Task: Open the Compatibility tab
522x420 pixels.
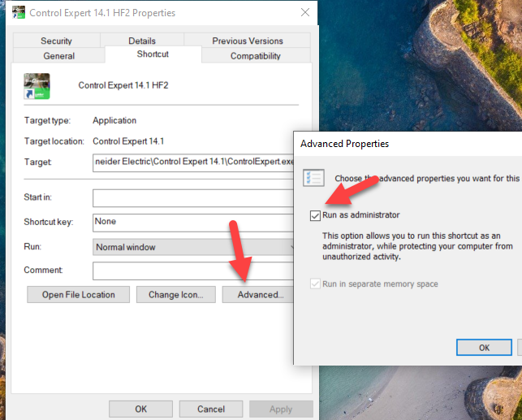Action: [x=256, y=55]
